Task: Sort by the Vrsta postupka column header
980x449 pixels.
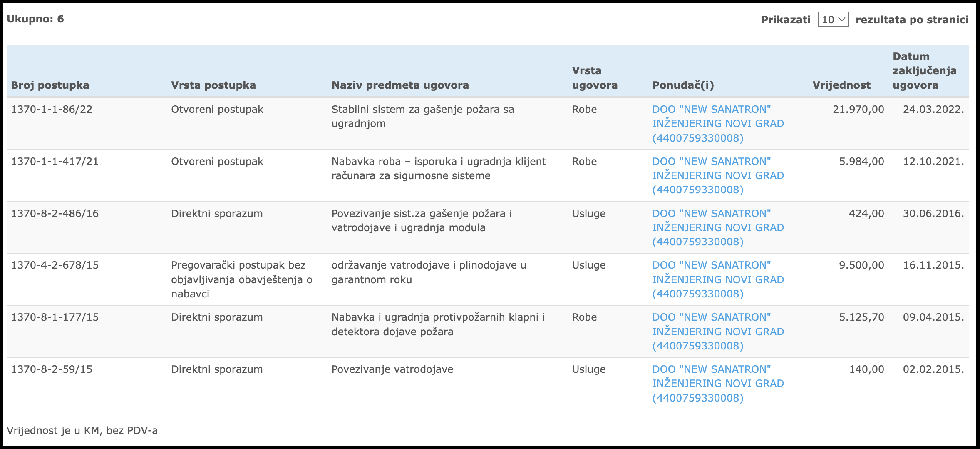Action: coord(213,85)
